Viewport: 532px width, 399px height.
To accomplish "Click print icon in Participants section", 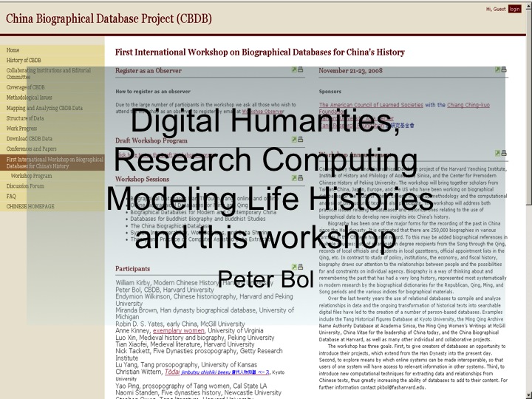I will 300,267.
